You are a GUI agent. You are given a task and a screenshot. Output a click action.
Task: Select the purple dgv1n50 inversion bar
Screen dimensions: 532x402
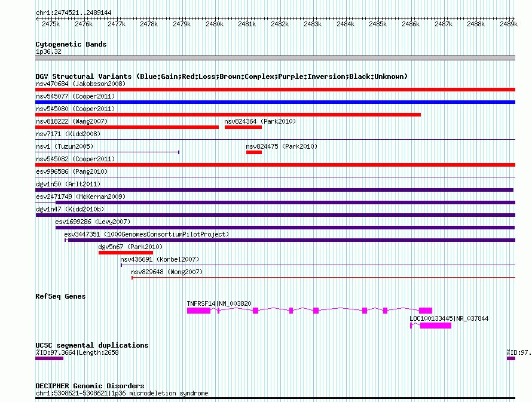point(274,190)
